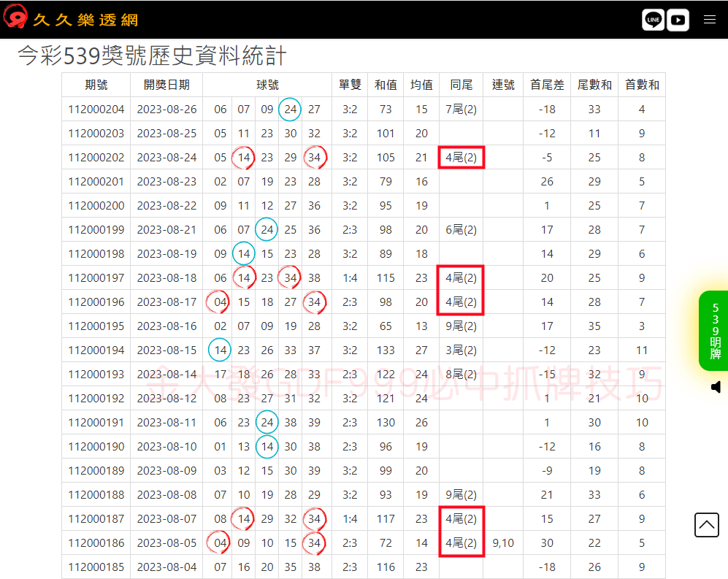This screenshot has height=579, width=728.
Task: Open the hamburger menu at top right
Action: tap(709, 20)
